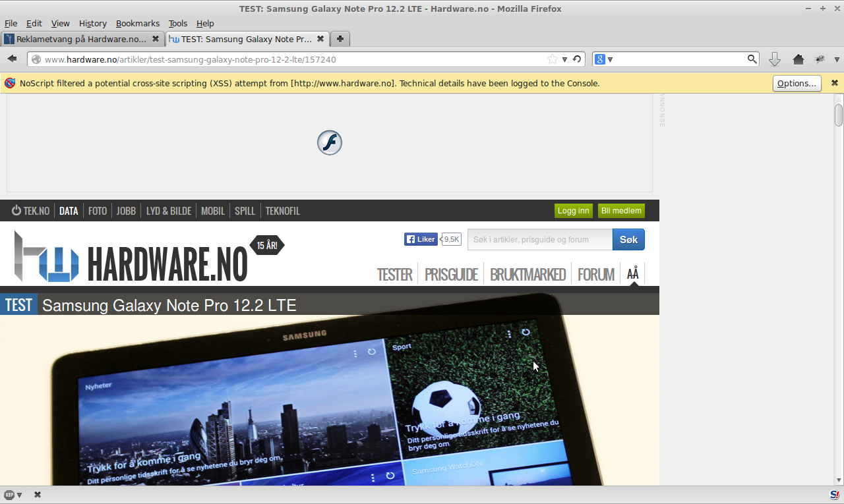Image resolution: width=844 pixels, height=504 pixels.
Task: Open the Downloads arrow icon
Action: point(775,59)
